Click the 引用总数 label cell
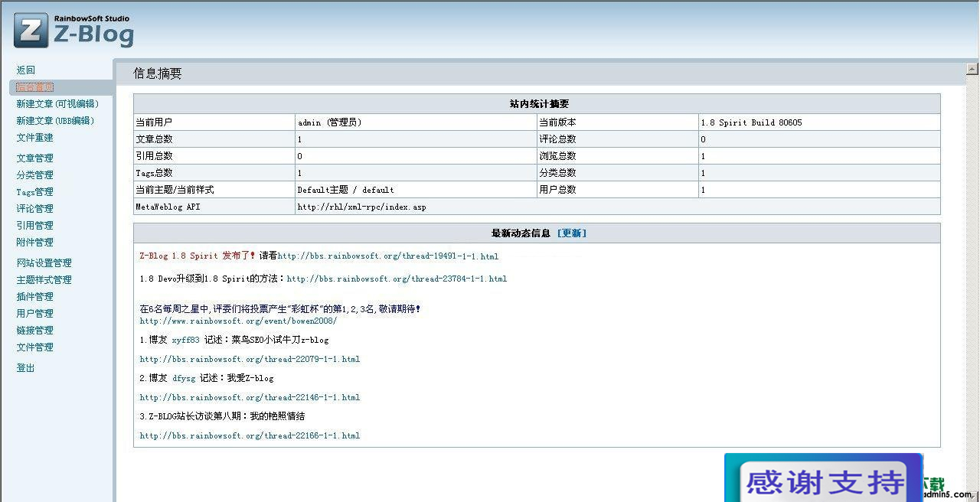980x502 pixels. pyautogui.click(x=214, y=156)
